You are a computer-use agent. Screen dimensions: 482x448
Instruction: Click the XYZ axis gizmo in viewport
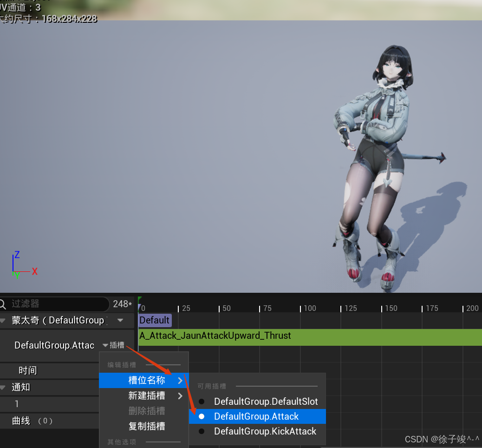[24, 265]
